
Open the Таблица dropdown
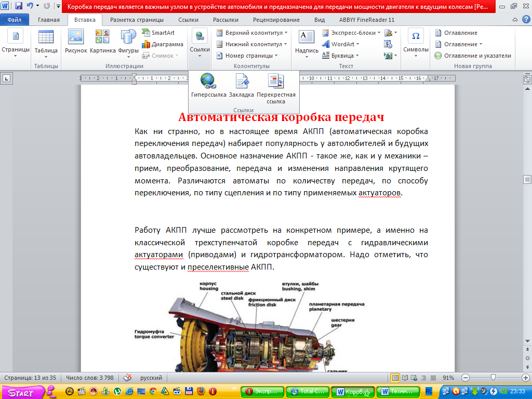[x=46, y=44]
